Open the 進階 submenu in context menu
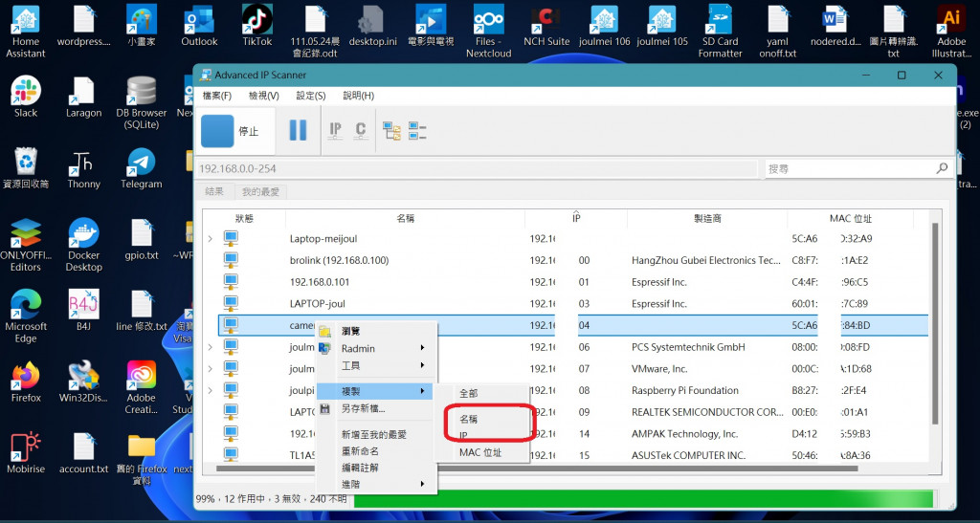Image resolution: width=980 pixels, height=523 pixels. (x=376, y=484)
